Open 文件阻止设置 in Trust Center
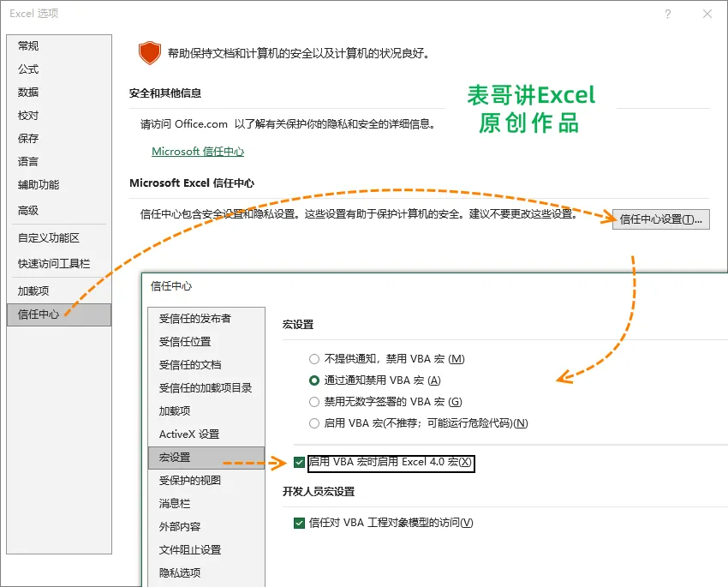This screenshot has width=728, height=587. coord(206,550)
